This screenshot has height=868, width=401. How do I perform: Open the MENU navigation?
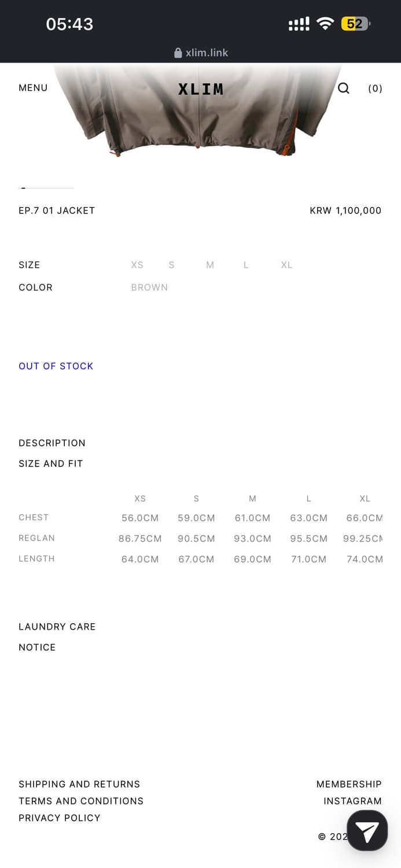pyautogui.click(x=33, y=88)
